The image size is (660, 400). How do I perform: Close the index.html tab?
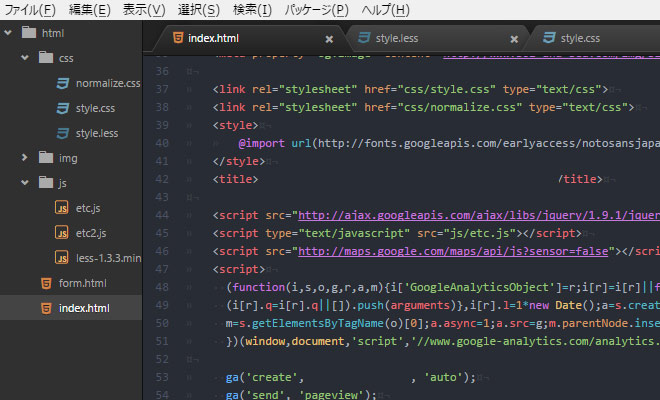click(x=329, y=39)
